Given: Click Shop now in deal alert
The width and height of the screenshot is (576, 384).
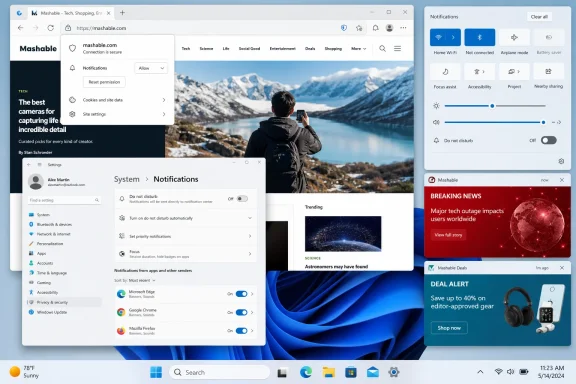Looking at the screenshot, I should [x=449, y=328].
